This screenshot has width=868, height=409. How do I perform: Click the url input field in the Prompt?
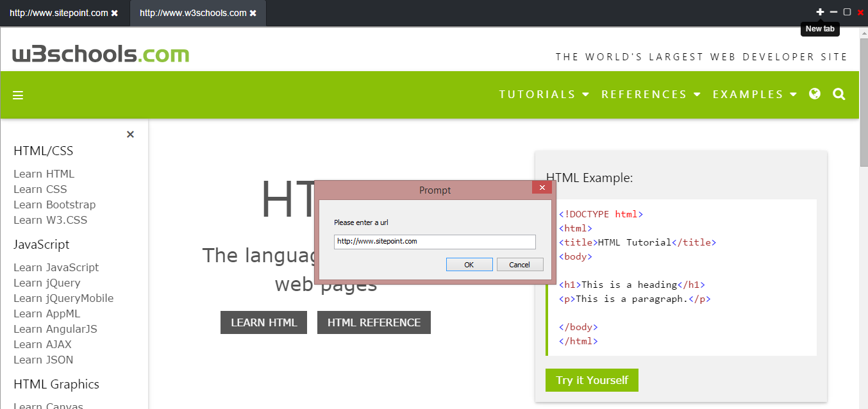(434, 242)
